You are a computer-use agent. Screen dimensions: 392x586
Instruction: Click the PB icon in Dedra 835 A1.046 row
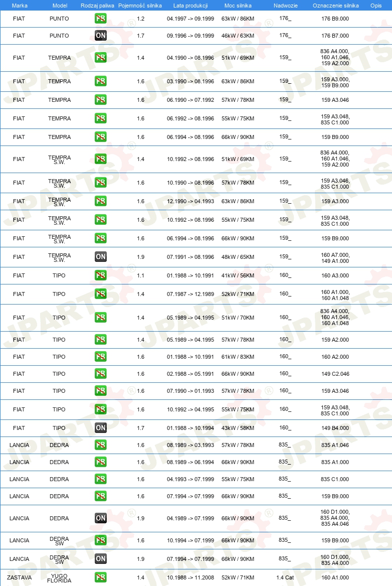click(x=100, y=445)
